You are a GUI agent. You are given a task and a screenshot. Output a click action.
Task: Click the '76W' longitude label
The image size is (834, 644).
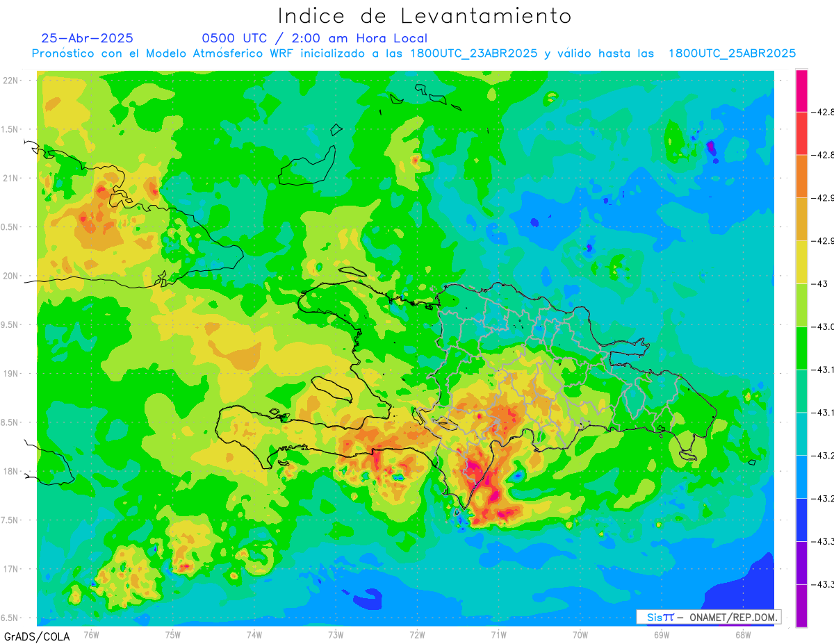click(x=91, y=634)
